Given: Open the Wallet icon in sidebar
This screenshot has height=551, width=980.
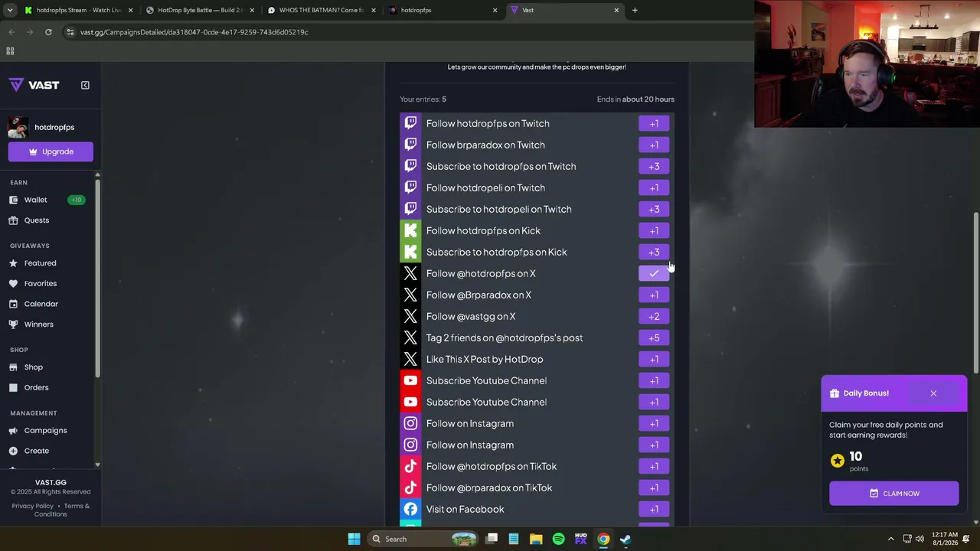Looking at the screenshot, I should (x=13, y=200).
